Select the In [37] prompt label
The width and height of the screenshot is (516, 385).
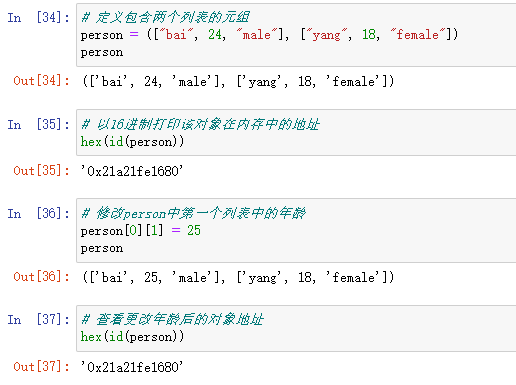coord(39,320)
